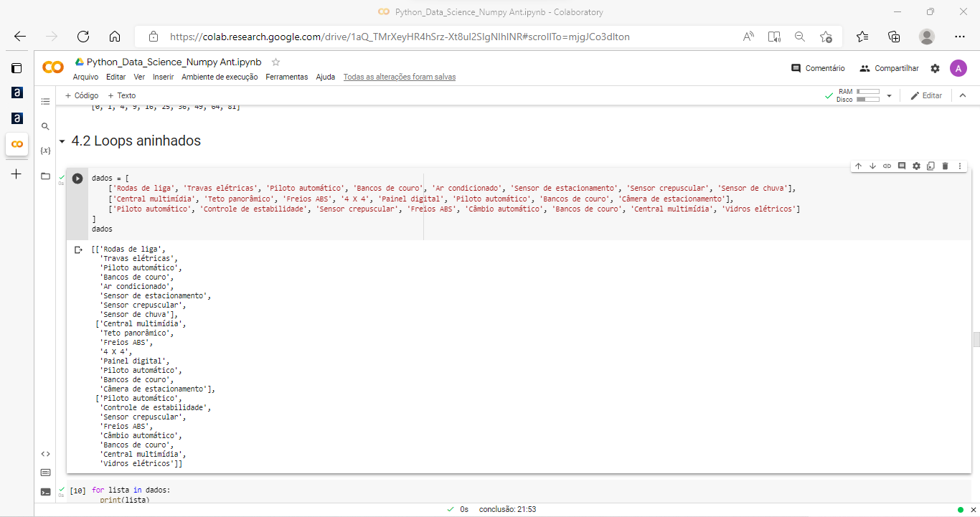980x517 pixels.
Task: Clear the cell output icon
Action: (x=79, y=250)
